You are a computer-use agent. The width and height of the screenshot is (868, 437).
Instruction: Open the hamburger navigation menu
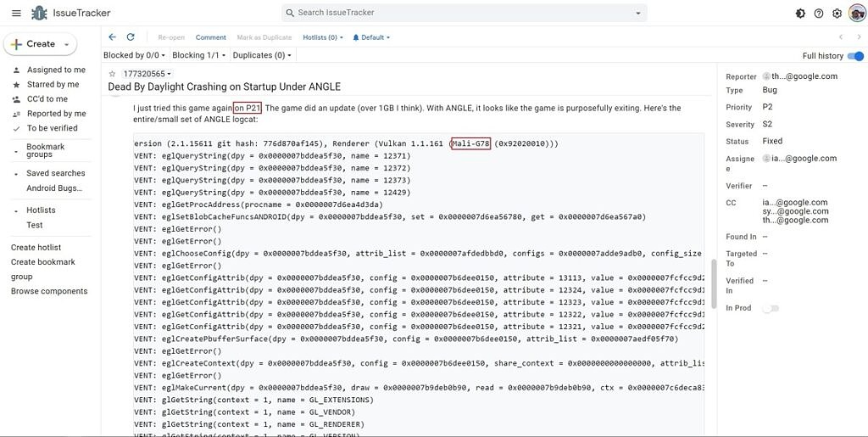[x=17, y=13]
